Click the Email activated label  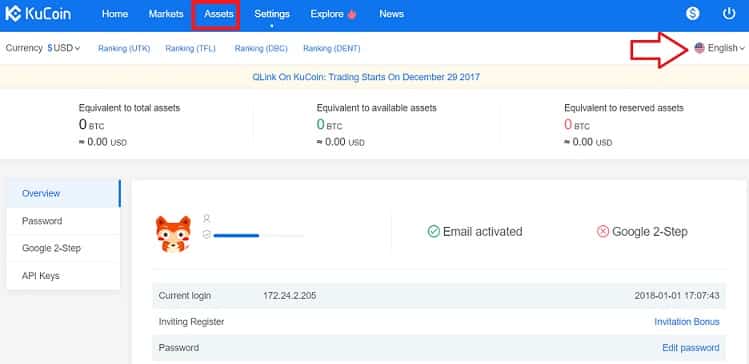click(x=482, y=232)
